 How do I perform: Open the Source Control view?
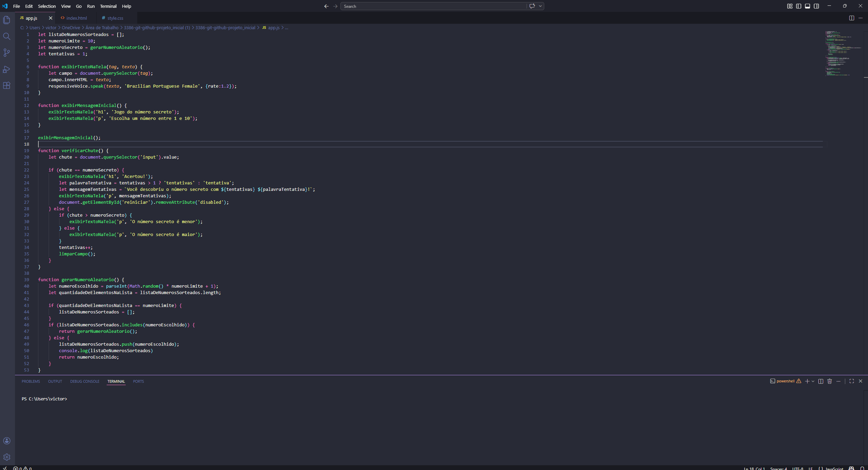pyautogui.click(x=7, y=53)
